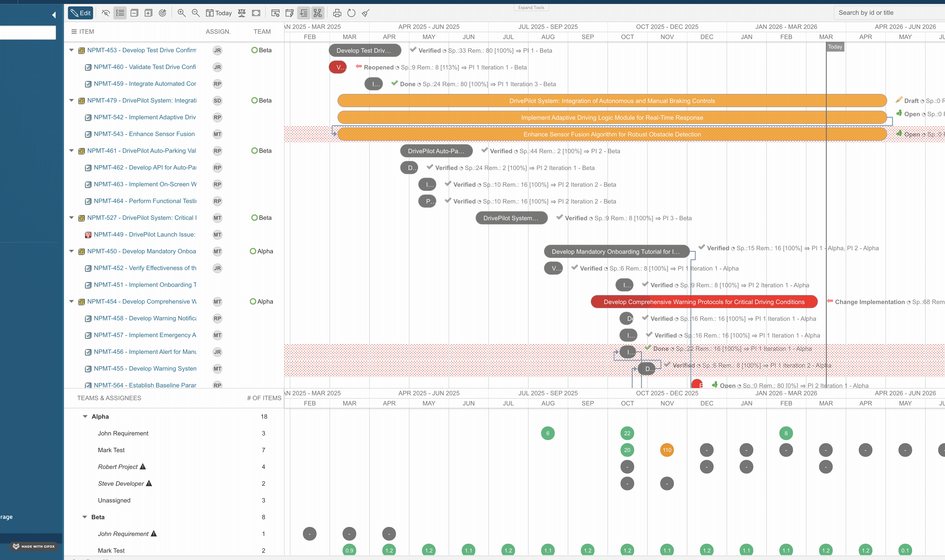Click the circular refresh icon
The image size is (945, 560).
(x=351, y=13)
